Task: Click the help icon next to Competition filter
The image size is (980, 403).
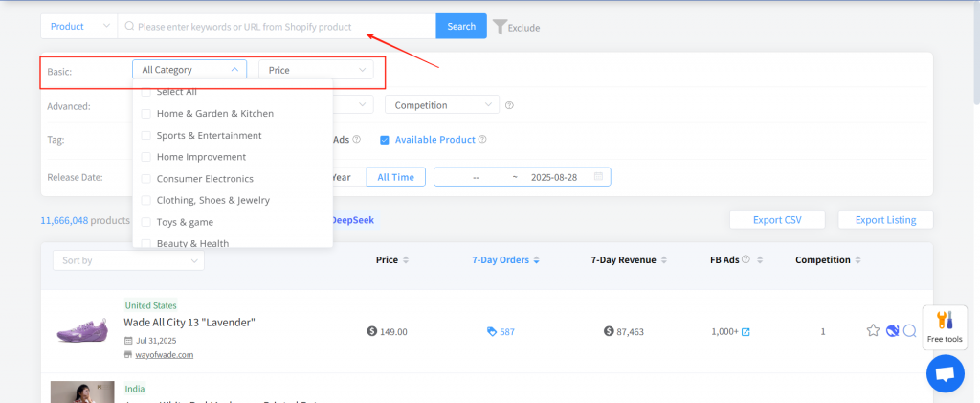Action: coord(509,105)
